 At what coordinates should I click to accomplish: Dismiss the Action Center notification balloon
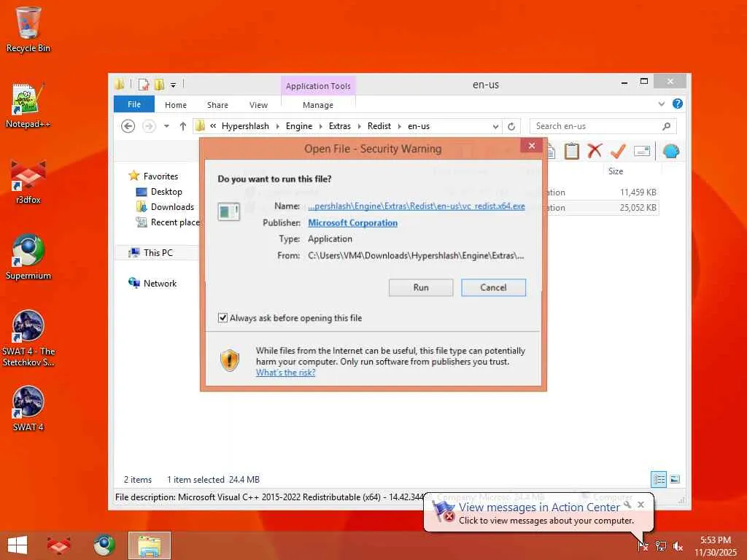(x=641, y=505)
